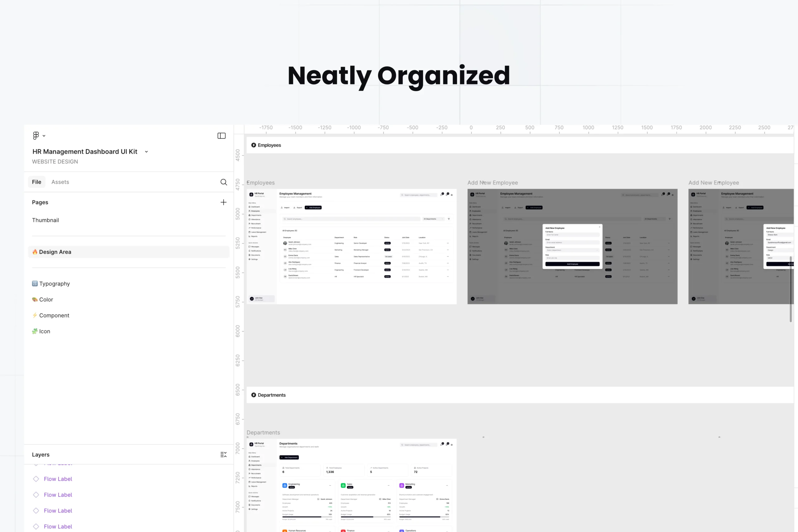This screenshot has width=798, height=532.
Task: Open the Thumbnail page
Action: coord(46,220)
